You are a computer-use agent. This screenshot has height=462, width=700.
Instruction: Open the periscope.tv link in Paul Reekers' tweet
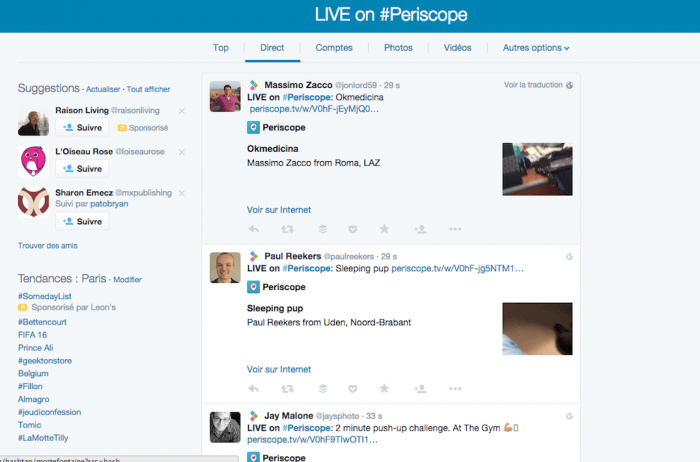pos(457,268)
